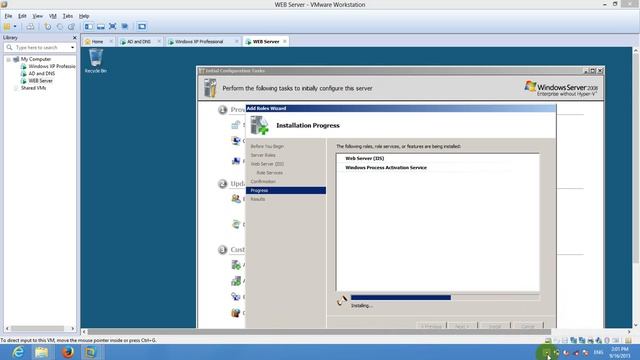Revert the virtual machine to snapshot
Screen dimensions: 640x360
click(60, 27)
